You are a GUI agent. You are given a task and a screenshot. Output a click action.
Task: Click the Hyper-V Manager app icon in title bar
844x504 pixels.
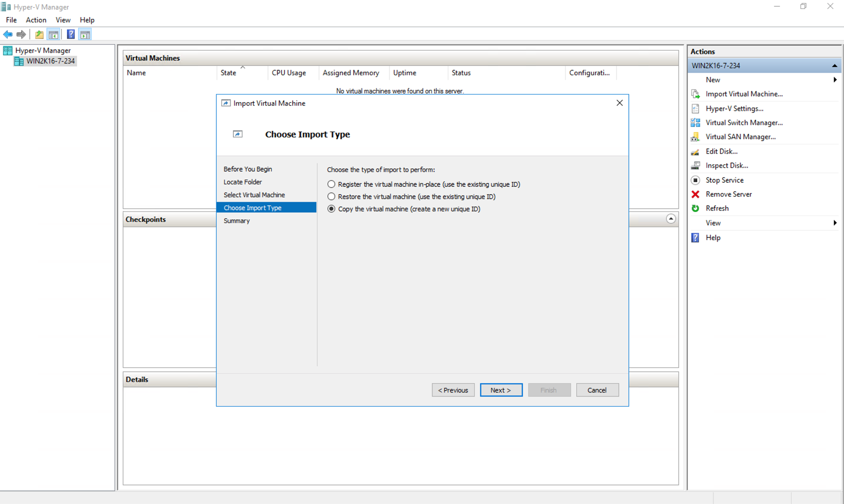[6, 7]
